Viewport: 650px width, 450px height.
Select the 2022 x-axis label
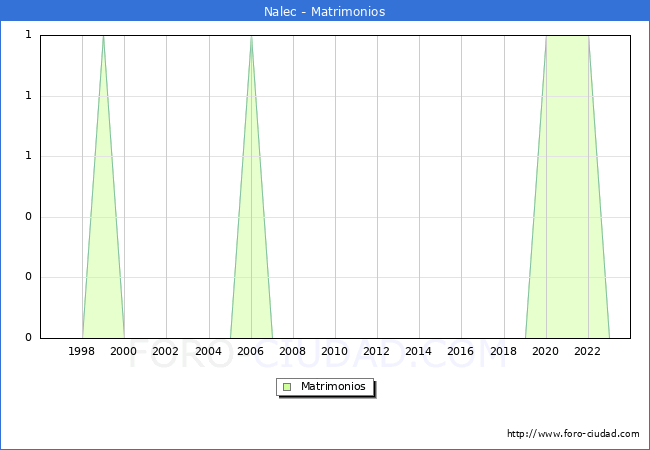click(x=587, y=352)
